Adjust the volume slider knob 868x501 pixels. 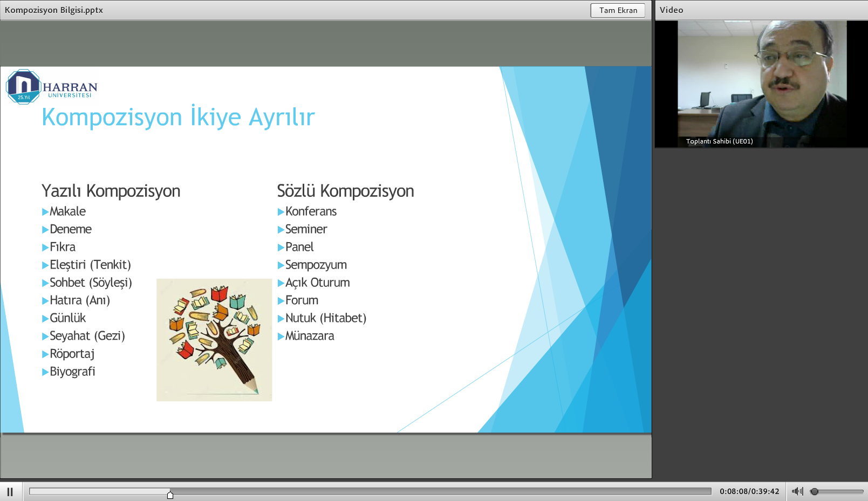pos(815,491)
